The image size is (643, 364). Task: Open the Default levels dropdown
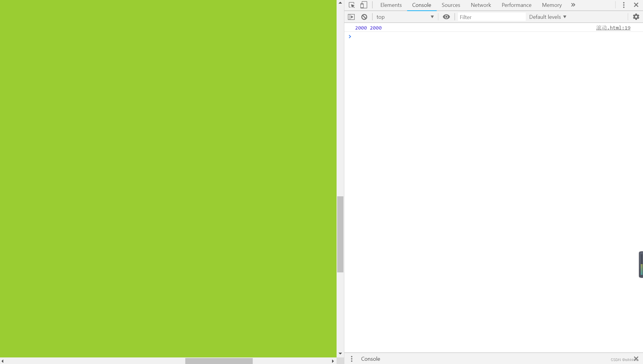point(548,17)
